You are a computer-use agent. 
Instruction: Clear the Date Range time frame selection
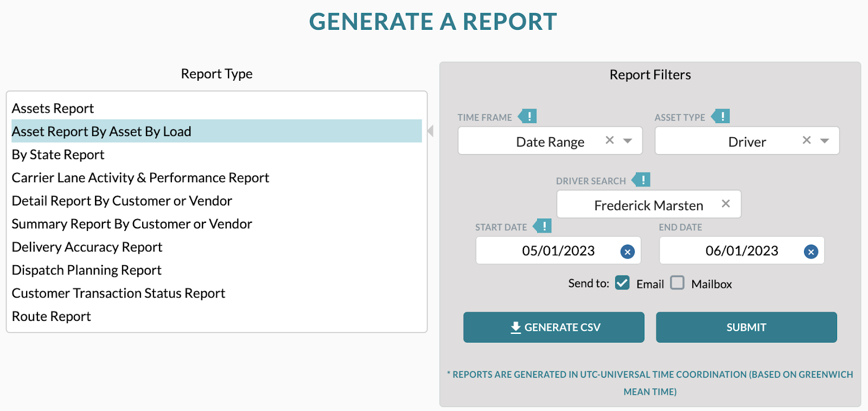tap(610, 140)
